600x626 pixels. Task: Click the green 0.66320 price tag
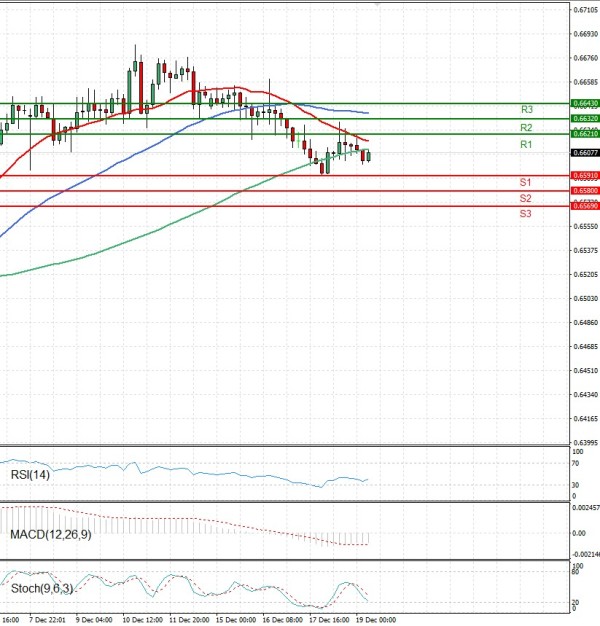click(585, 118)
